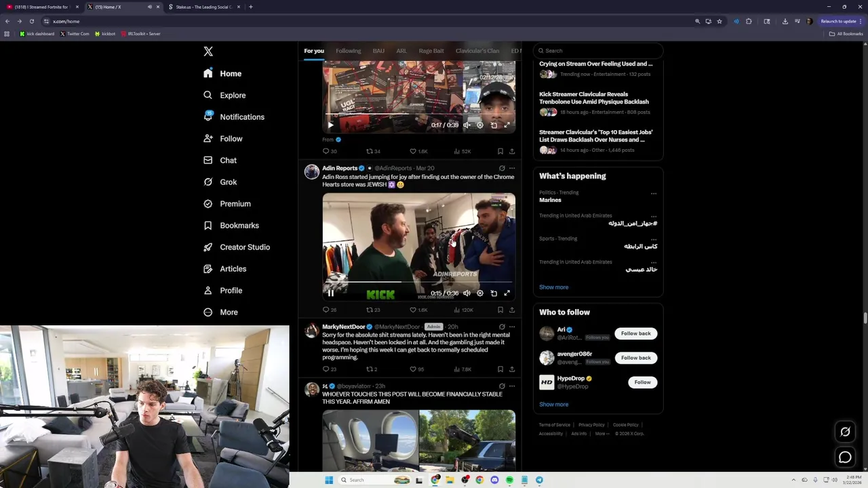Open options for Sports trending item
868x488 pixels.
pyautogui.click(x=654, y=240)
